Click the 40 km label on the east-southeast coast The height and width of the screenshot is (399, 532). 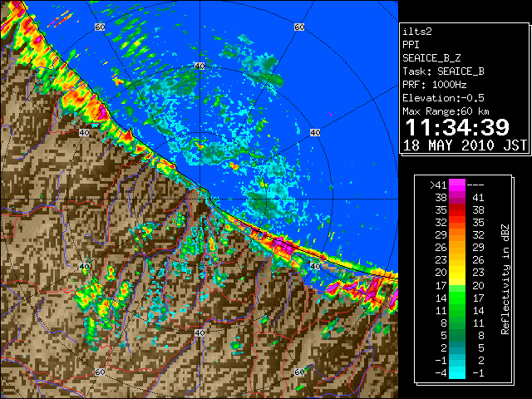coord(315,266)
